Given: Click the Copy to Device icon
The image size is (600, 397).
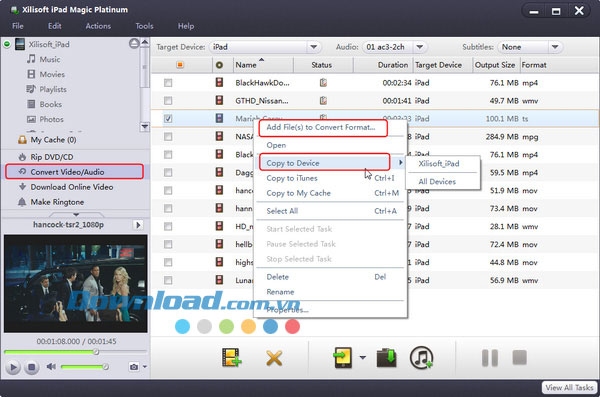Looking at the screenshot, I should click(342, 358).
